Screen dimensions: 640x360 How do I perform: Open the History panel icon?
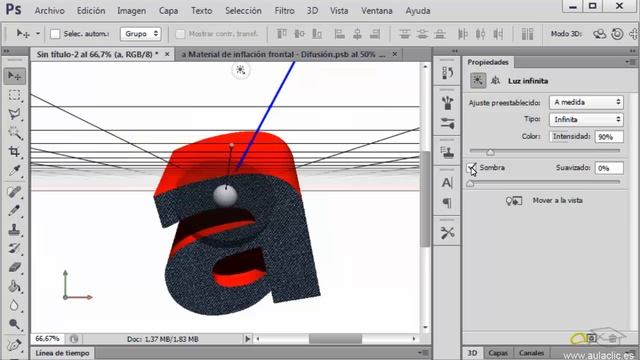click(447, 73)
